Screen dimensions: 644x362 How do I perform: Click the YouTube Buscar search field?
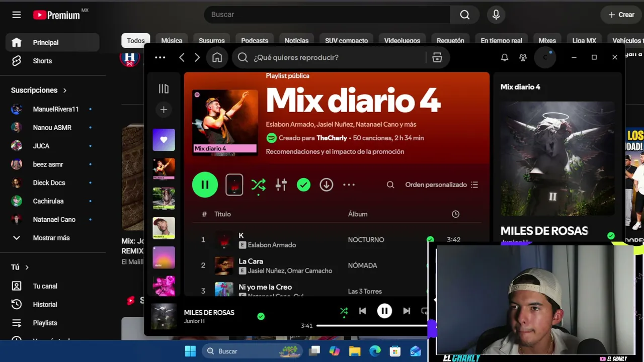(327, 15)
